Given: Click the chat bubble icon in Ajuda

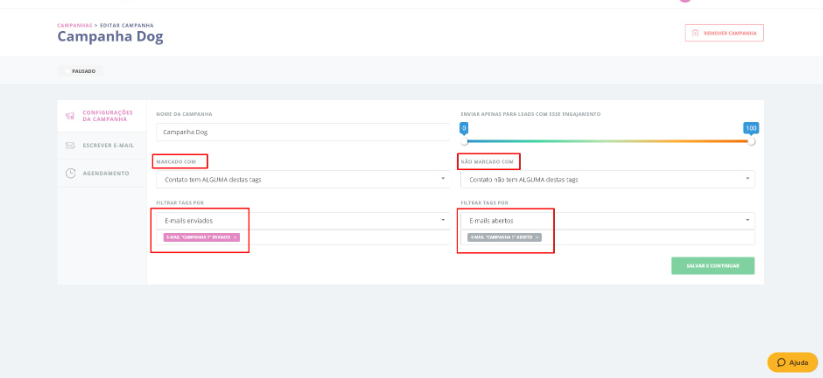Looking at the screenshot, I should tap(781, 362).
